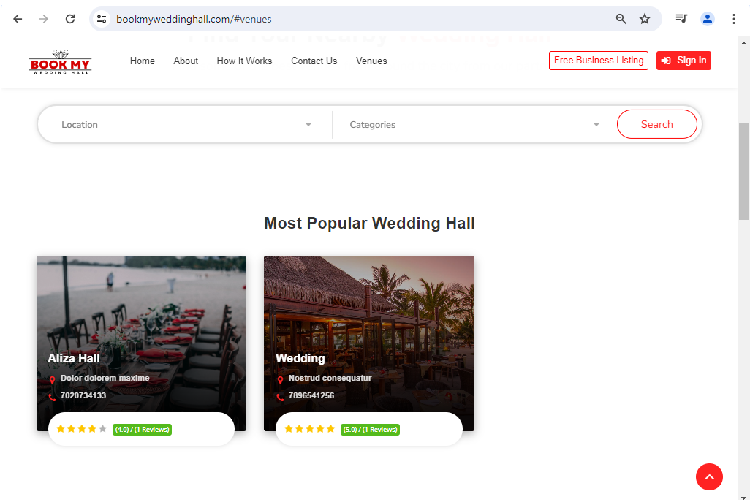
Task: Click the browser forward arrow
Action: 44,19
